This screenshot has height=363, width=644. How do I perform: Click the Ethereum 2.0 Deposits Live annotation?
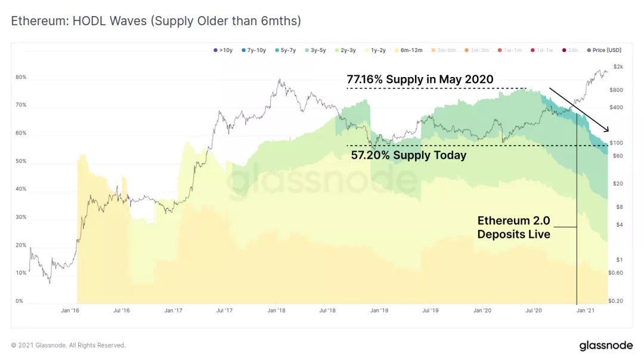tap(514, 227)
